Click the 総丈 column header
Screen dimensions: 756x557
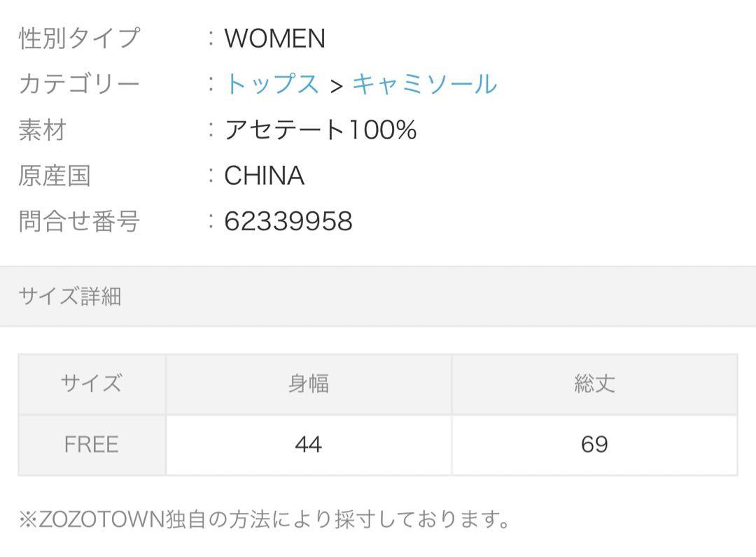[594, 384]
